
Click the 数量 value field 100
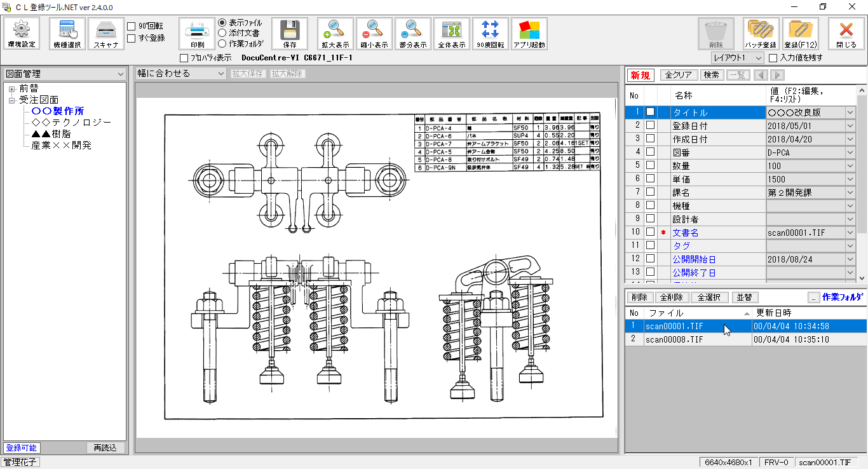pyautogui.click(x=806, y=165)
